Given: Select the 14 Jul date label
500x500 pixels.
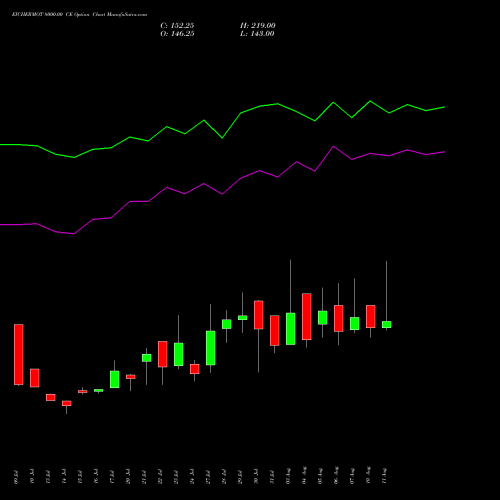Looking at the screenshot, I should pos(64,477).
